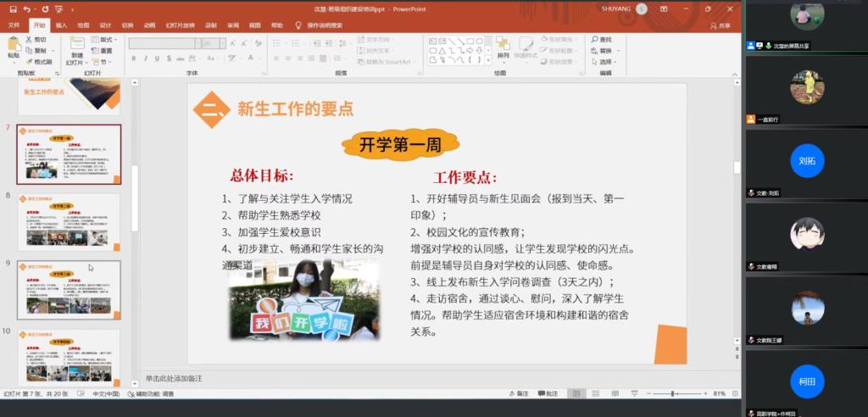This screenshot has height=417, width=868.
Task: Expand the shapes gallery more arrow
Action: point(488,61)
